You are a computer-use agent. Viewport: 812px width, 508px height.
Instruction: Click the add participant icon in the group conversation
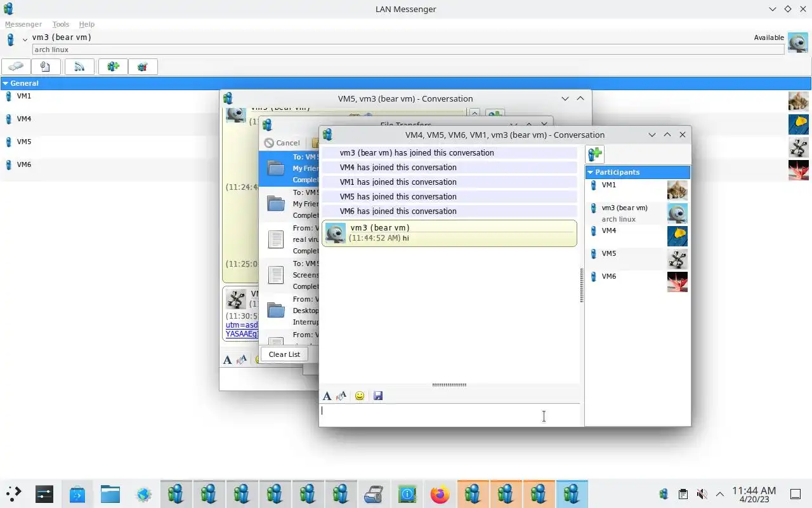click(x=595, y=154)
